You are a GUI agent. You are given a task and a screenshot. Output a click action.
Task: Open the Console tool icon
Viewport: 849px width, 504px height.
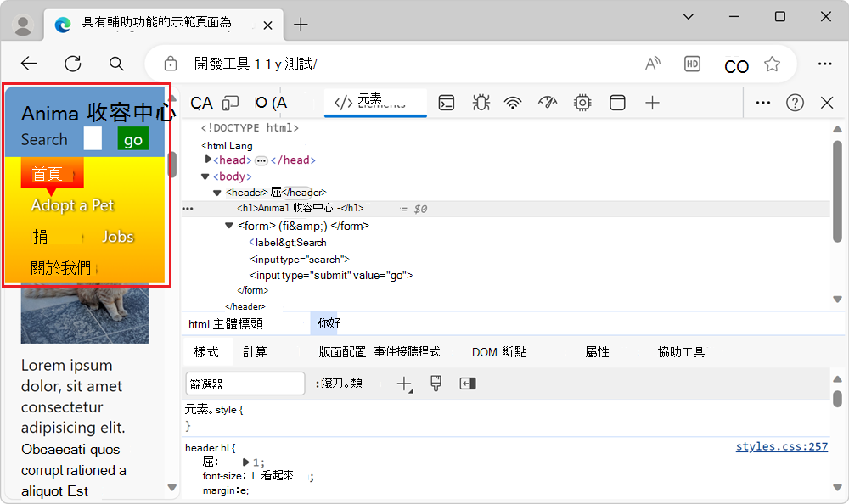point(447,103)
